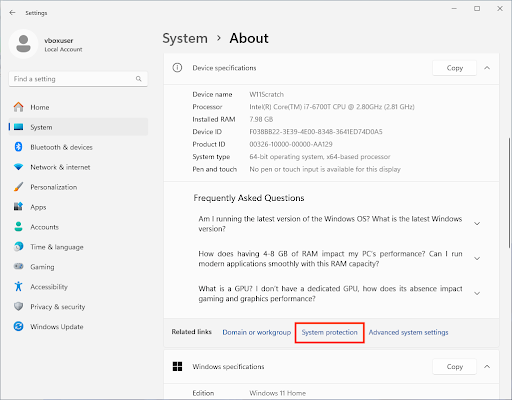
Task: Open Advanced system settings link
Action: (x=408, y=332)
